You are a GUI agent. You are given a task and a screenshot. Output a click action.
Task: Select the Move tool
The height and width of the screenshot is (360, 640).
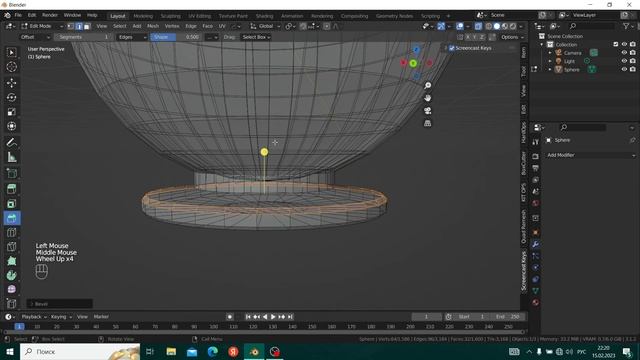(11, 83)
